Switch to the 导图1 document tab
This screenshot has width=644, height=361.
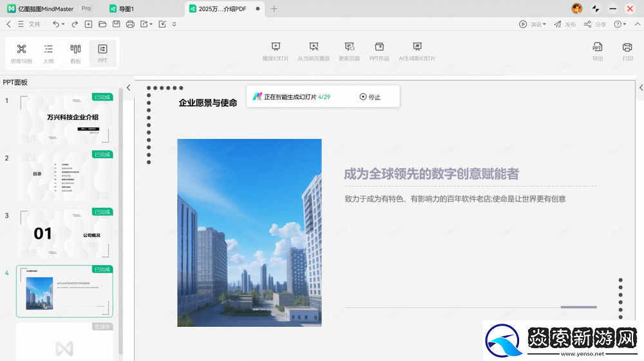[122, 8]
